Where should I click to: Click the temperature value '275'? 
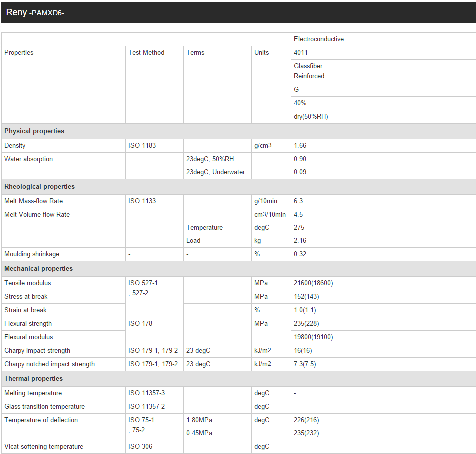point(299,227)
